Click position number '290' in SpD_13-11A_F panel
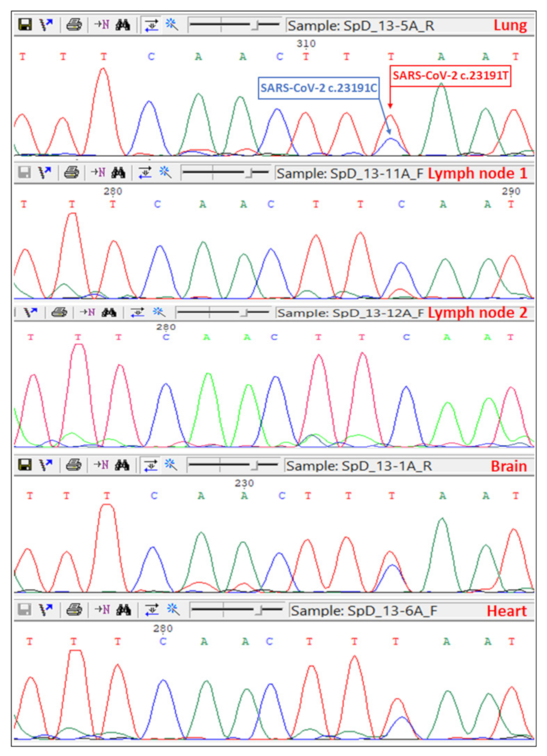 (511, 191)
